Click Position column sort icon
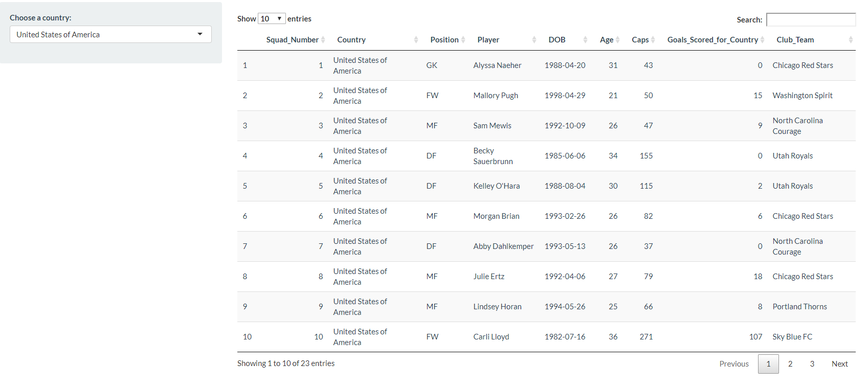 (x=463, y=40)
